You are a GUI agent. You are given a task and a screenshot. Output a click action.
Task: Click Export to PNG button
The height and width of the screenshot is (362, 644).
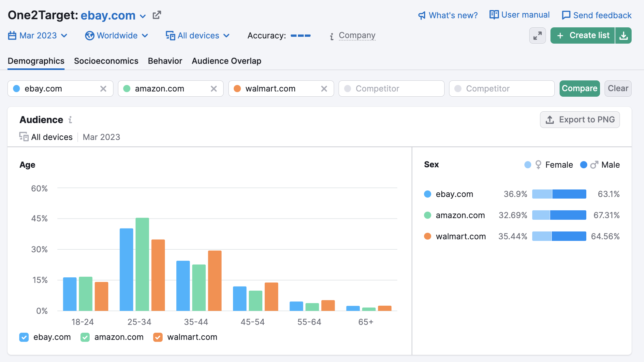pyautogui.click(x=580, y=120)
